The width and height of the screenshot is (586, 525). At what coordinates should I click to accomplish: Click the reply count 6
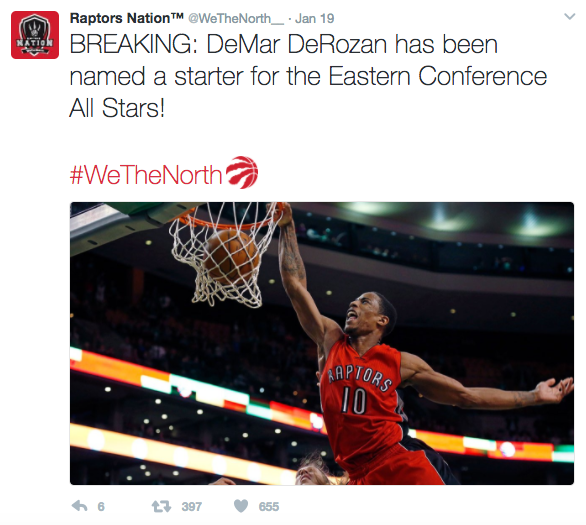[x=101, y=507]
